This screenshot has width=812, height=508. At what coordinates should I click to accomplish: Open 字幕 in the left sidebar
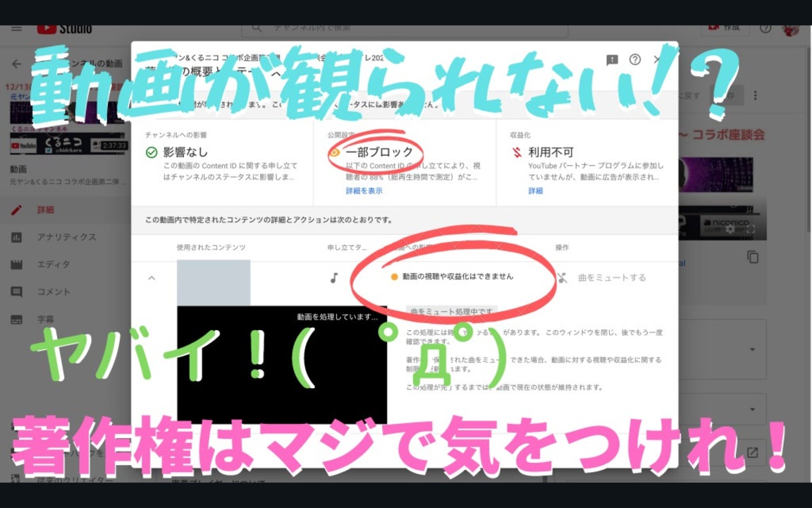[45, 320]
